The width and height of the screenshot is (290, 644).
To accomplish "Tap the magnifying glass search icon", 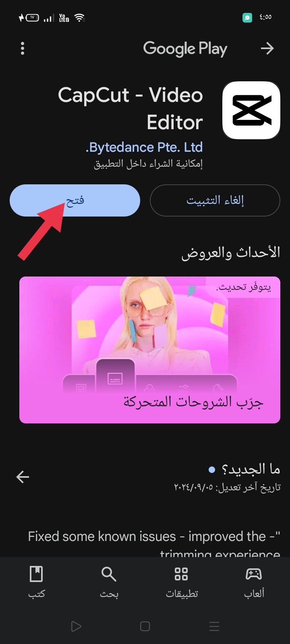I will pos(109,574).
